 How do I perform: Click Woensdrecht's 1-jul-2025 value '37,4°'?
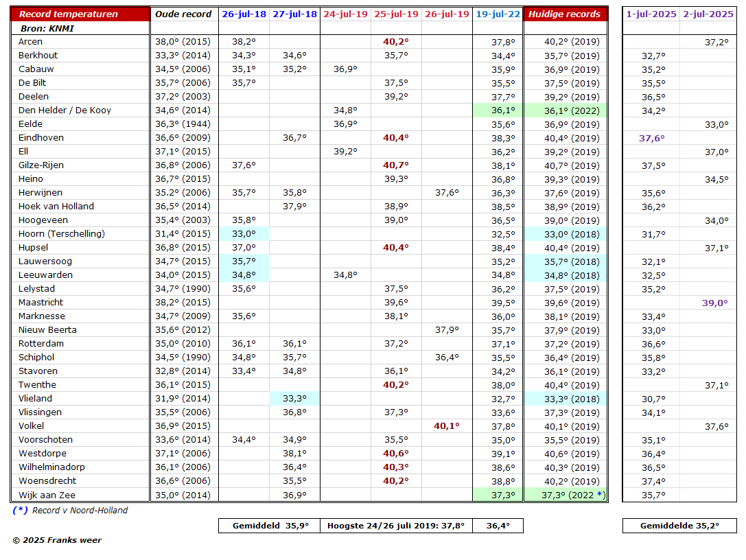pyautogui.click(x=654, y=482)
